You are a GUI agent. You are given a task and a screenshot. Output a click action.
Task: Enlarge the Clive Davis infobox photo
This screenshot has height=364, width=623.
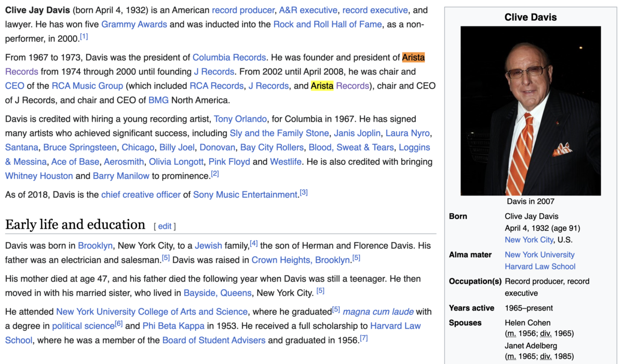click(x=531, y=111)
